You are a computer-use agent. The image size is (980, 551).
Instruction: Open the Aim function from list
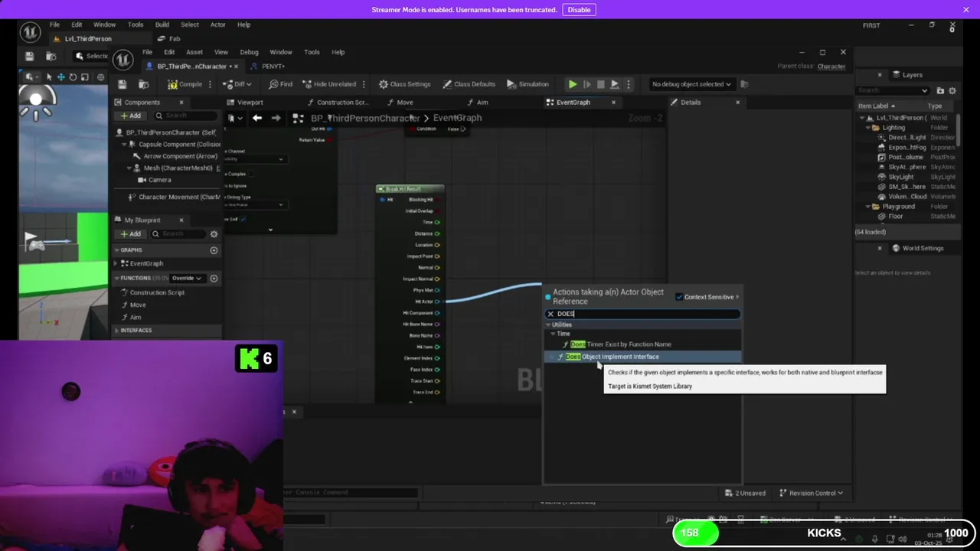(136, 317)
